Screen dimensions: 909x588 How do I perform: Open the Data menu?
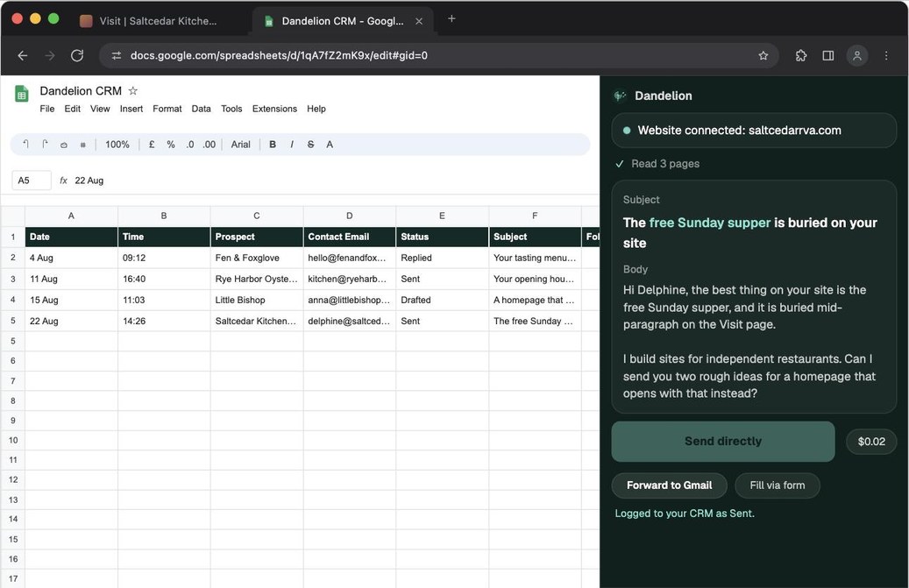201,109
